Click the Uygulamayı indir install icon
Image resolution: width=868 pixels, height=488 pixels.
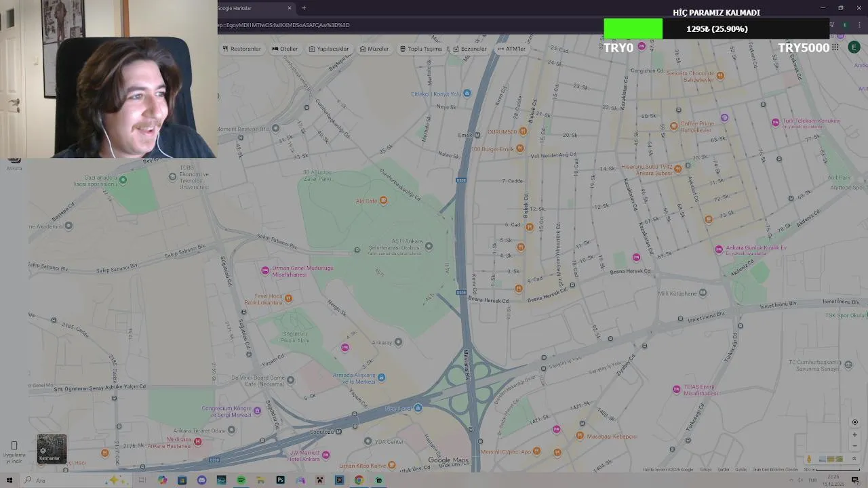[x=14, y=445]
